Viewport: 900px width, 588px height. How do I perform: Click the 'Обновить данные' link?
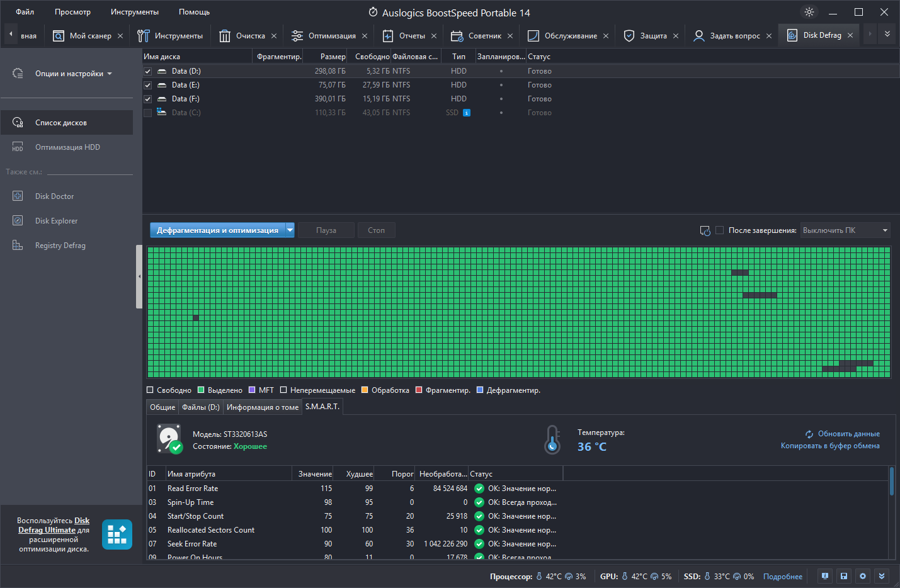(x=848, y=434)
